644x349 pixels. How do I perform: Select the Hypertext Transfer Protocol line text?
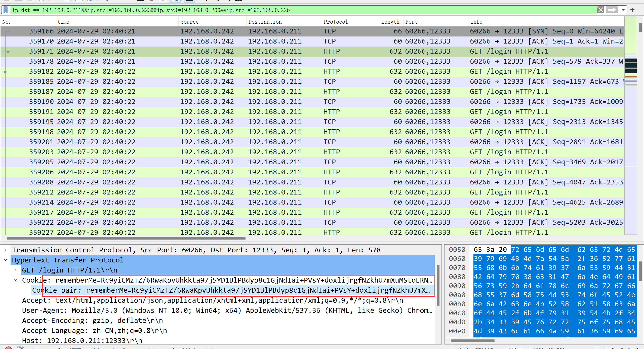(68, 260)
